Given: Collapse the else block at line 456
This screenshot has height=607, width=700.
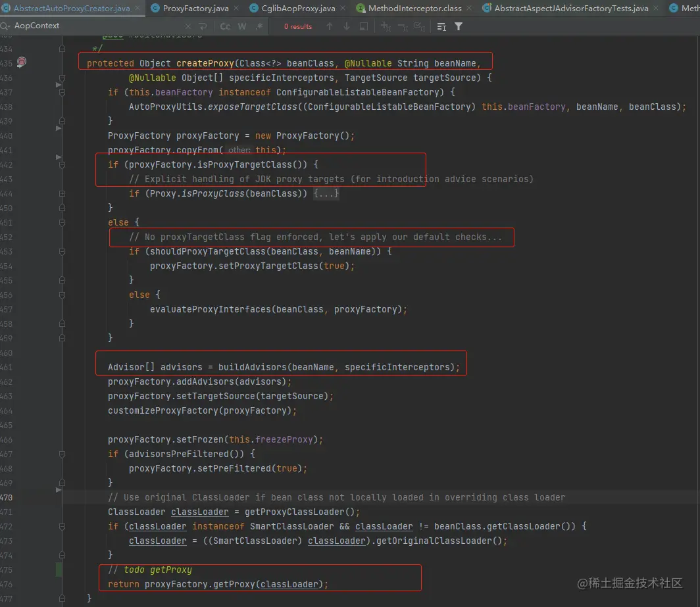Looking at the screenshot, I should coord(62,295).
